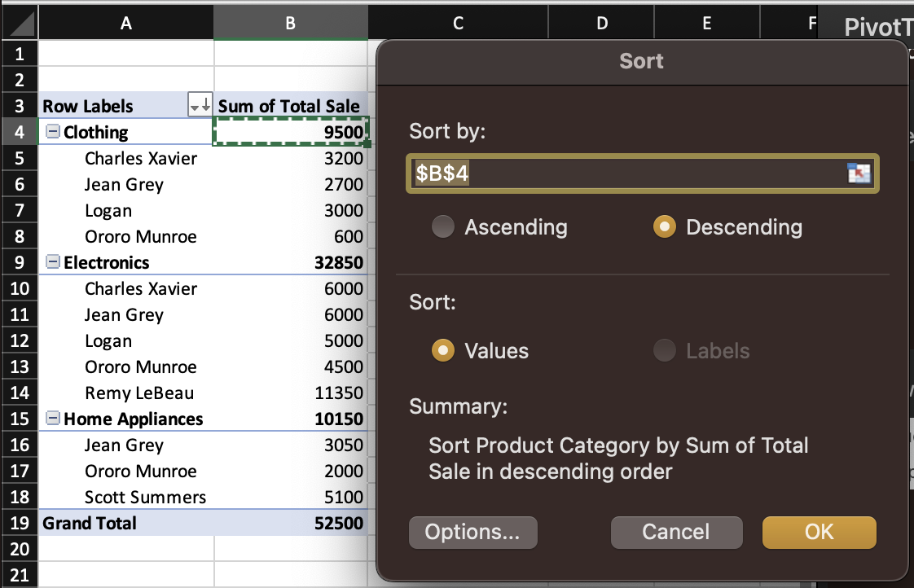The image size is (914, 588).
Task: Click the Row Labels header cell
Action: pyautogui.click(x=114, y=106)
